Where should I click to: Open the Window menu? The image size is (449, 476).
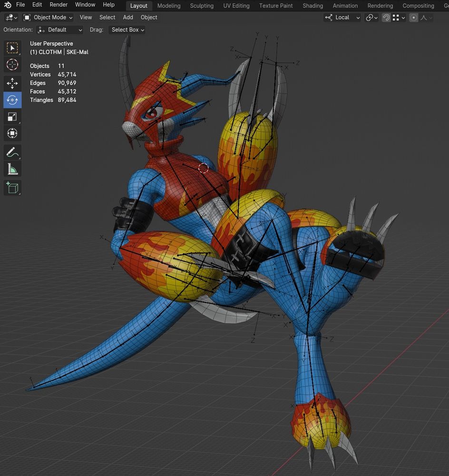[x=85, y=5]
